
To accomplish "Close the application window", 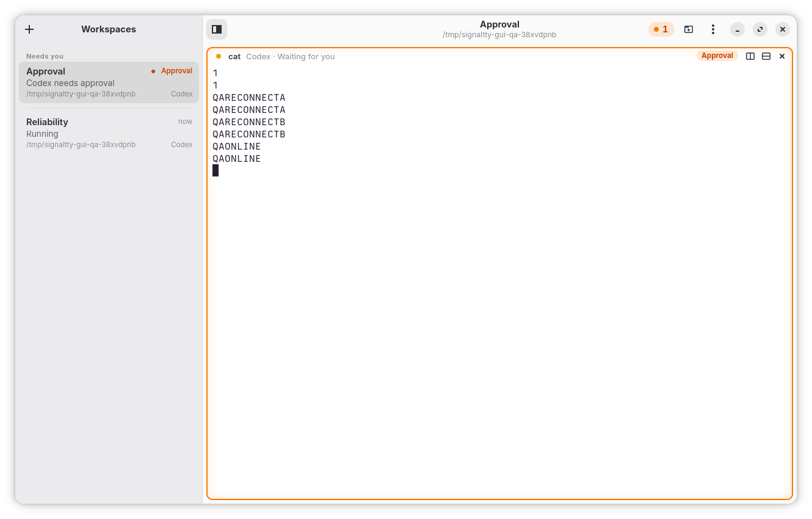I will click(783, 29).
